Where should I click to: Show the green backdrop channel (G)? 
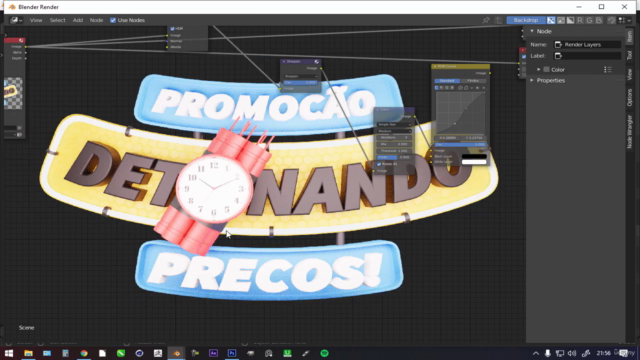[x=589, y=20]
